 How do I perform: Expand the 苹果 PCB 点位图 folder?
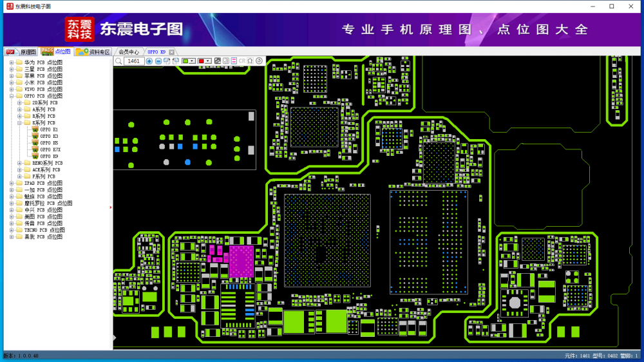(x=12, y=75)
